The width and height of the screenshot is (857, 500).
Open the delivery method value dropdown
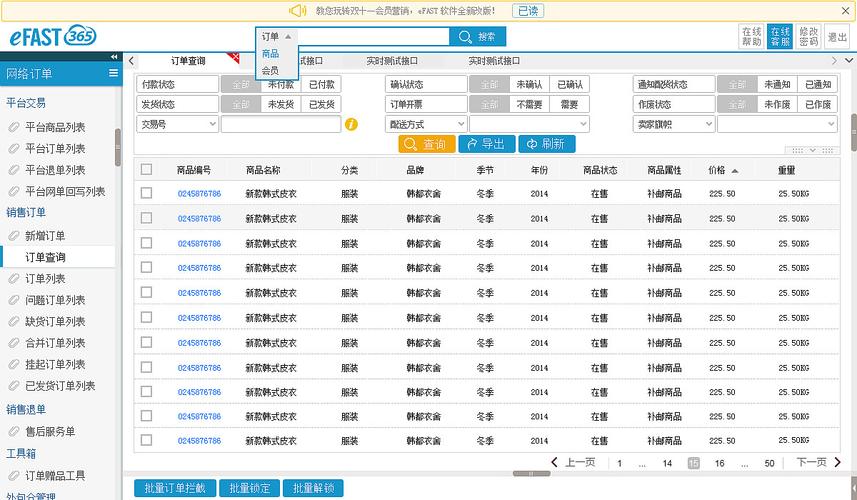point(530,124)
